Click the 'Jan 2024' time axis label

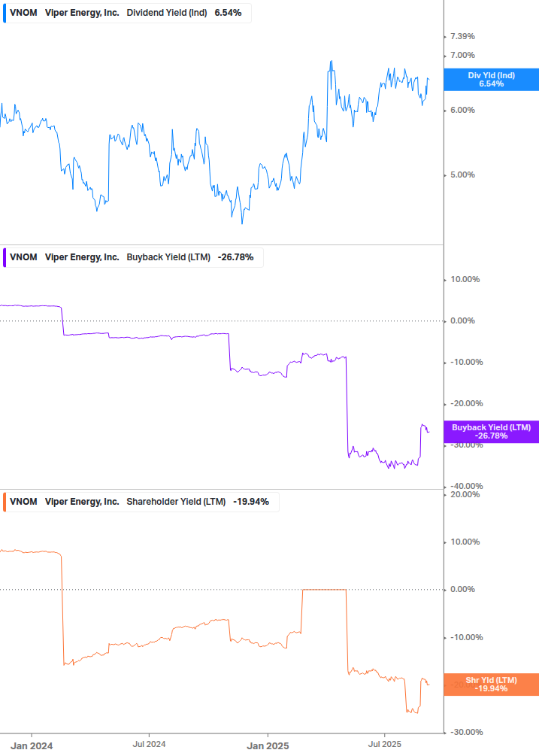click(32, 746)
